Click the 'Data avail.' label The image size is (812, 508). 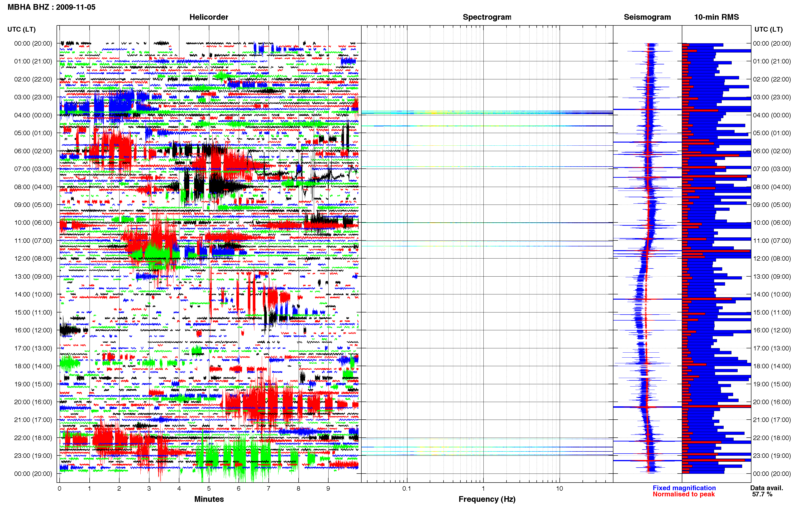[767, 488]
